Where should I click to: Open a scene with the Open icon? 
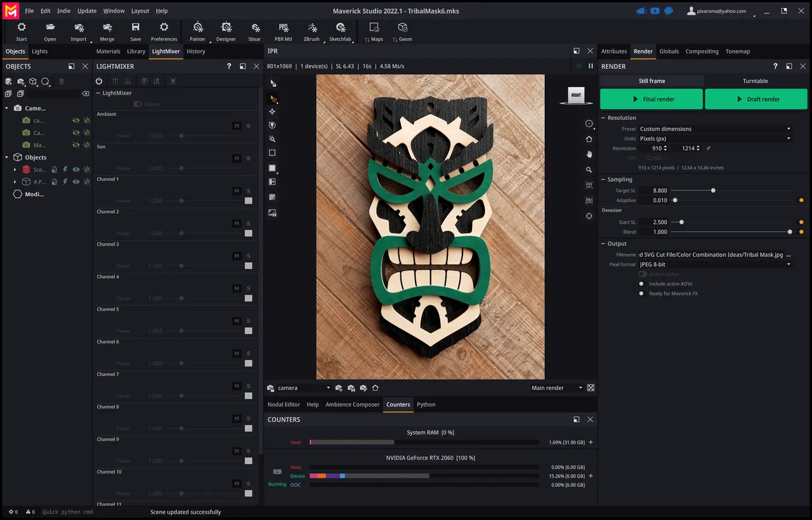[50, 31]
